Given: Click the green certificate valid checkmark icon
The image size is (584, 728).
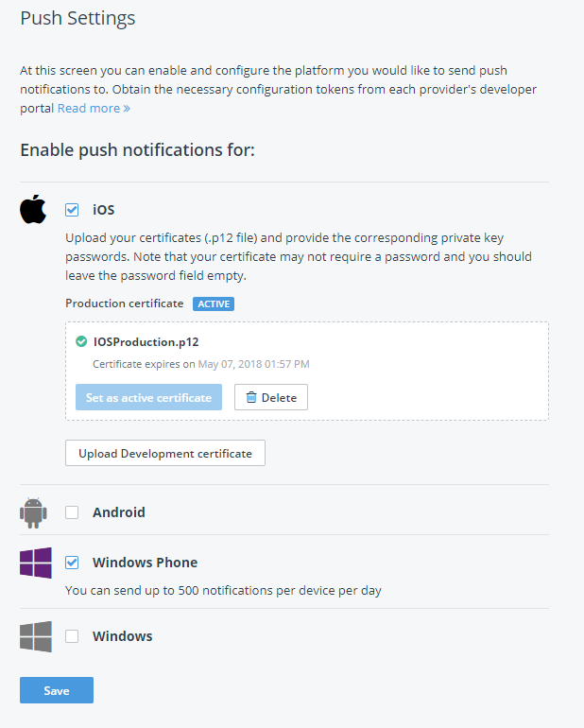Looking at the screenshot, I should pos(82,342).
